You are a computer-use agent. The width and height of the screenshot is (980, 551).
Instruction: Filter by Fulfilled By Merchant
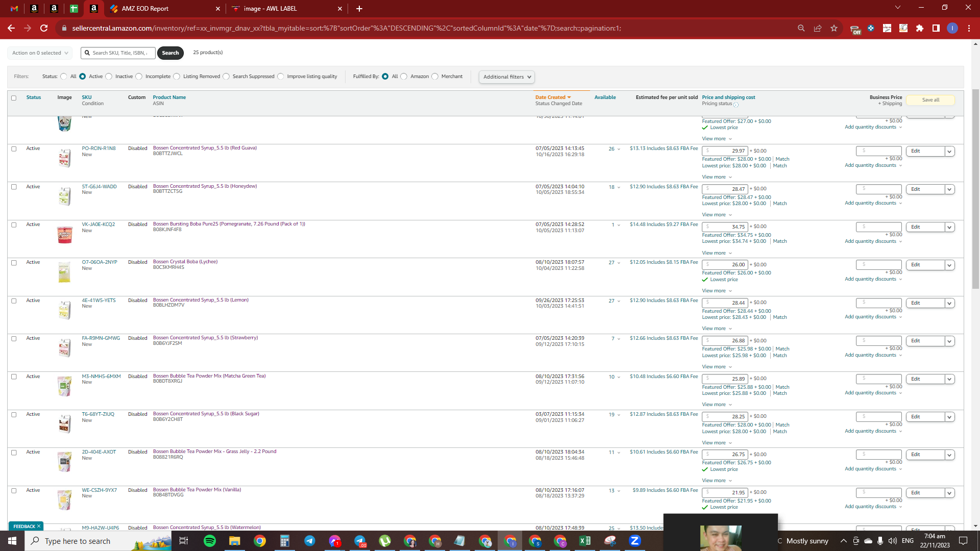pos(435,77)
